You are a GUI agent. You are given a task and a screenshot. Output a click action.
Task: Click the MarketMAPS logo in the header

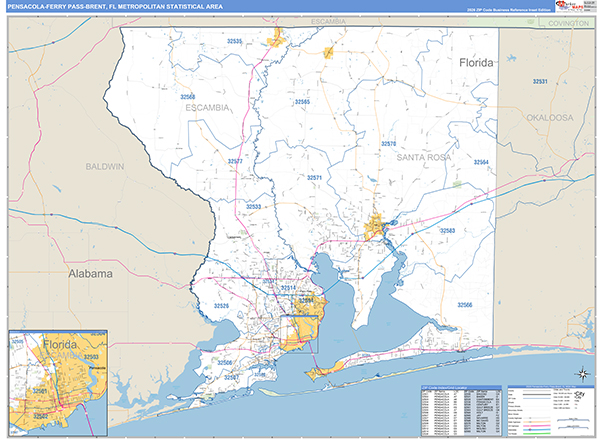tap(575, 7)
